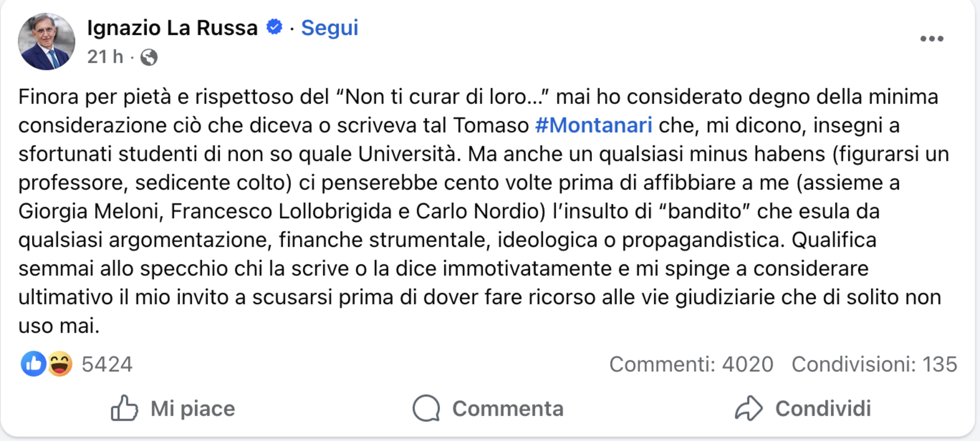
Task: Follow Ignazio La Russa via the Segui link
Action: (x=329, y=28)
